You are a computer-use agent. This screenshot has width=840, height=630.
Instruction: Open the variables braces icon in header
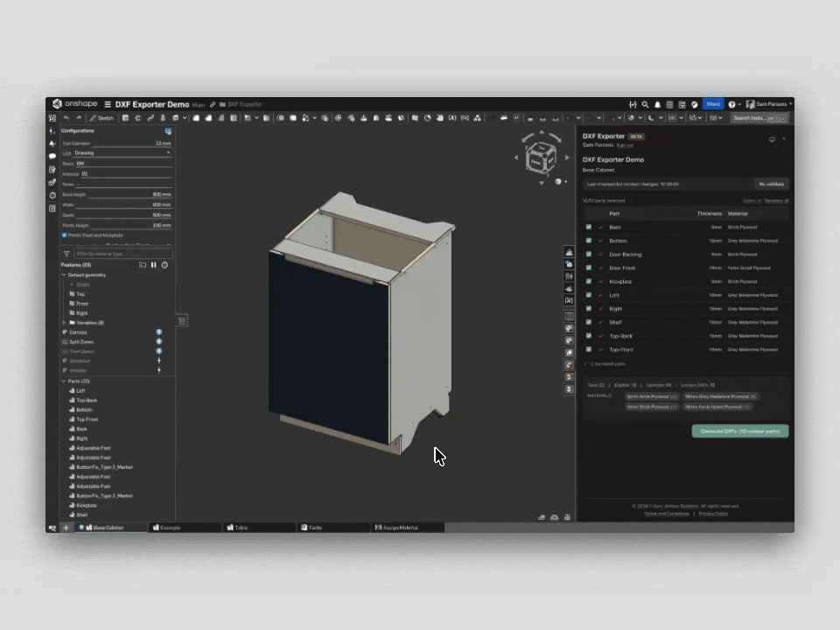coord(633,104)
